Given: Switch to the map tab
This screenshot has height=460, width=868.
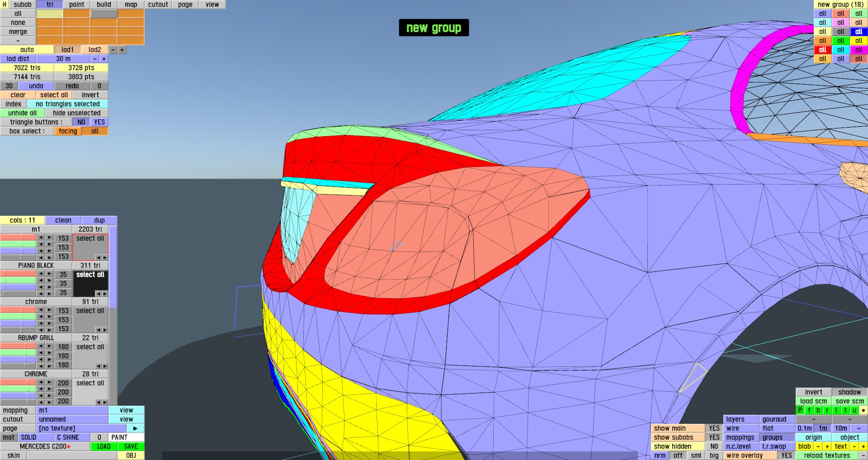Looking at the screenshot, I should [131, 5].
